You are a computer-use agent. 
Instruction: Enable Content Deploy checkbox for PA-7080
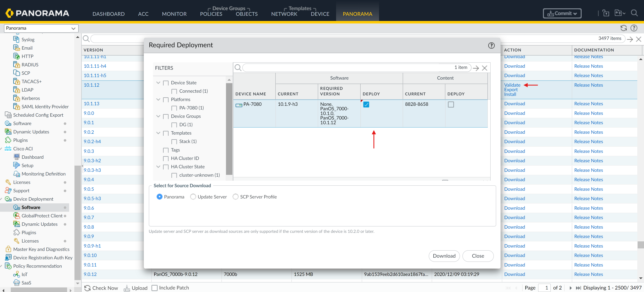tap(451, 104)
